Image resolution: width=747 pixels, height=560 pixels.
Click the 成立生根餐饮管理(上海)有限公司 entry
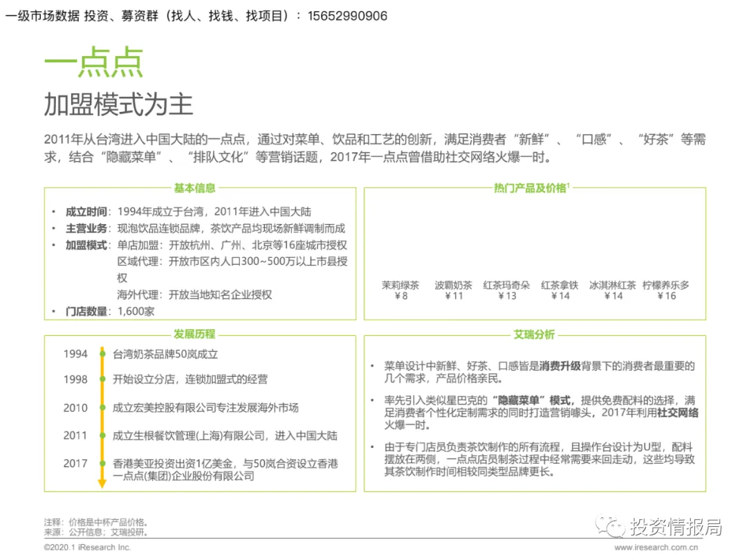click(225, 436)
